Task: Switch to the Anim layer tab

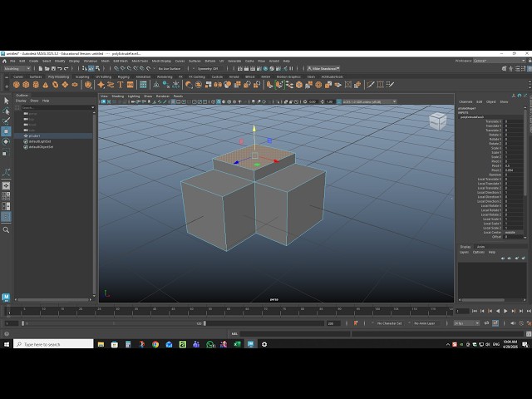Action: 480,247
